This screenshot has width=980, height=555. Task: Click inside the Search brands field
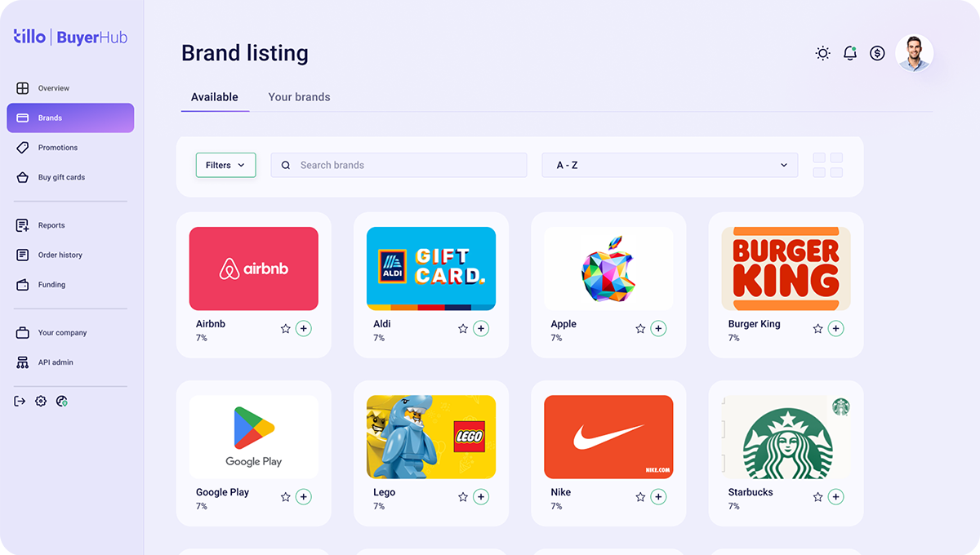coord(399,165)
